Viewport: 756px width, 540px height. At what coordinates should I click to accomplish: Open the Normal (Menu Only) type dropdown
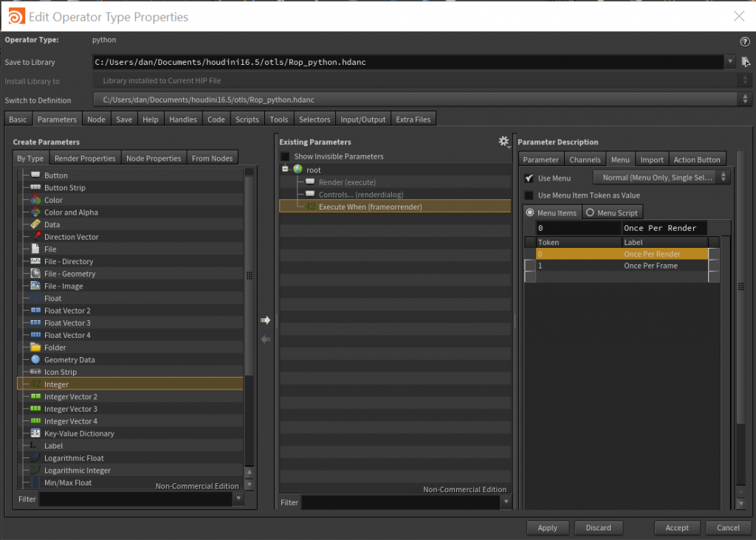(661, 178)
